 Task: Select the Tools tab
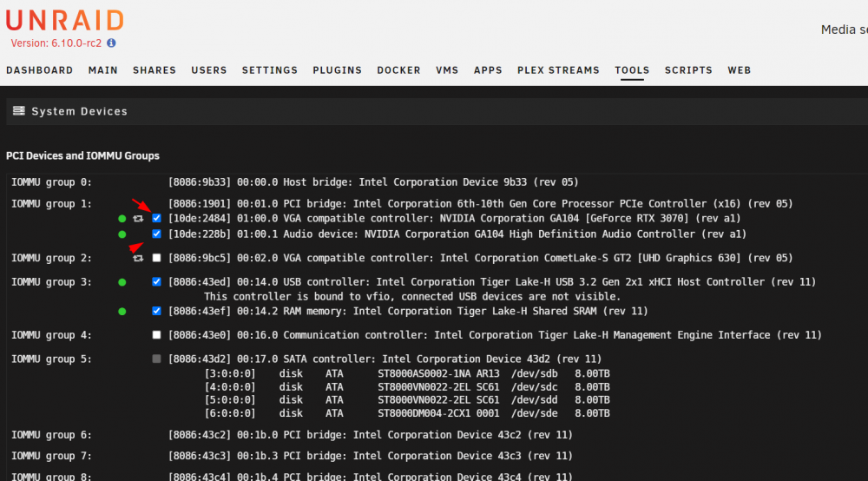pyautogui.click(x=632, y=70)
